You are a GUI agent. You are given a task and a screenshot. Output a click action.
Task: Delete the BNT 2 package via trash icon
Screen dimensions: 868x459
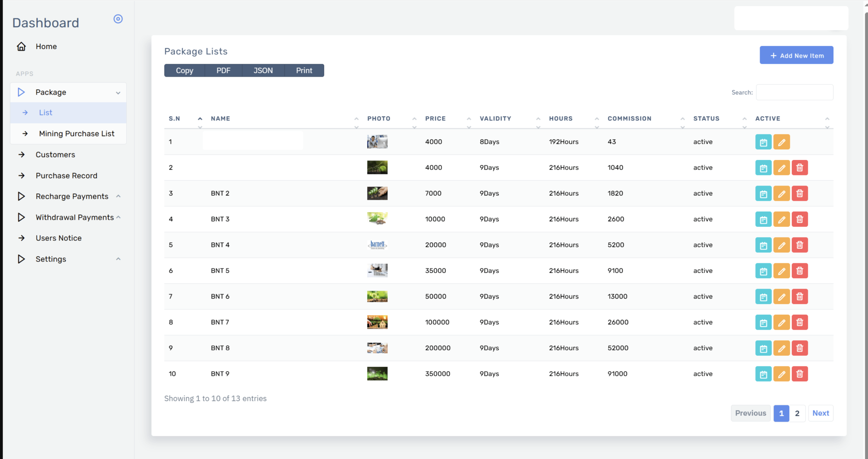point(800,193)
